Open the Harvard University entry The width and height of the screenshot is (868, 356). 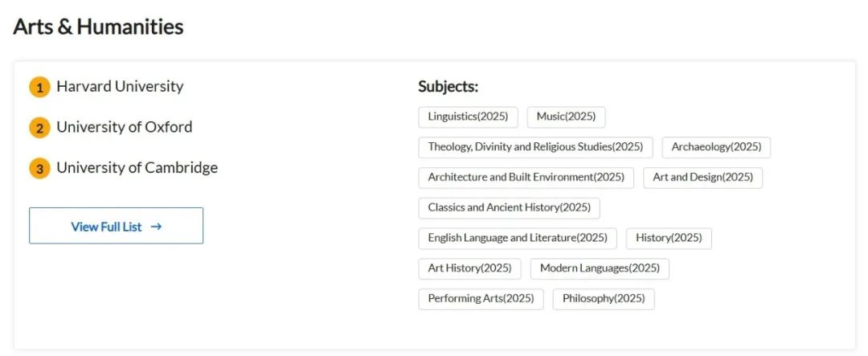tap(120, 86)
